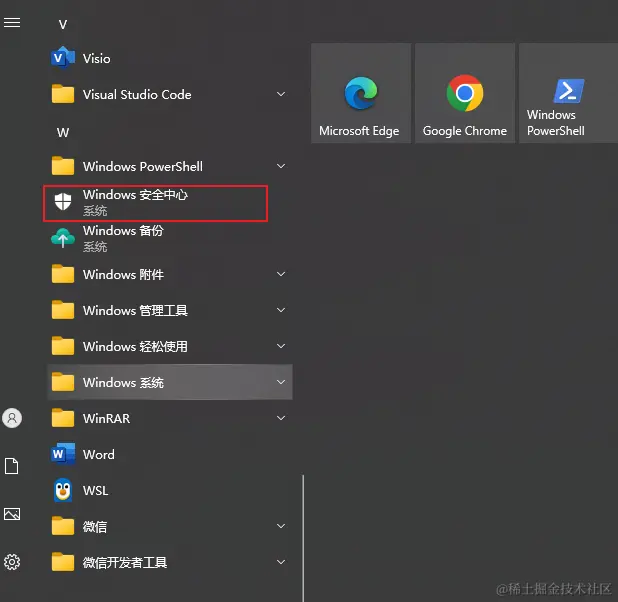Click the Windows 备份 cloud icon
This screenshot has height=602, width=618.
[x=63, y=238]
